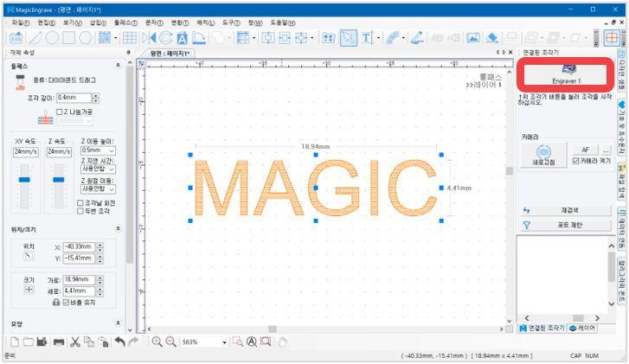The width and height of the screenshot is (629, 364).
Task: Click the Text frame 'A' icon
Action: pos(182,38)
